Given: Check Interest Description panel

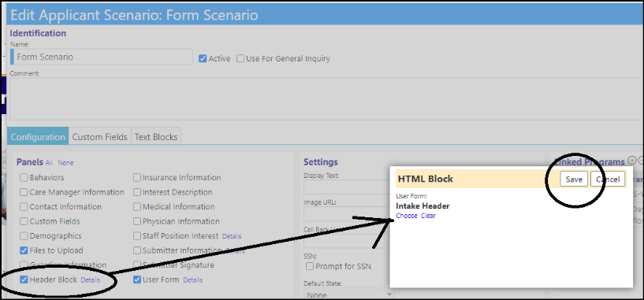Looking at the screenshot, I should (x=137, y=192).
